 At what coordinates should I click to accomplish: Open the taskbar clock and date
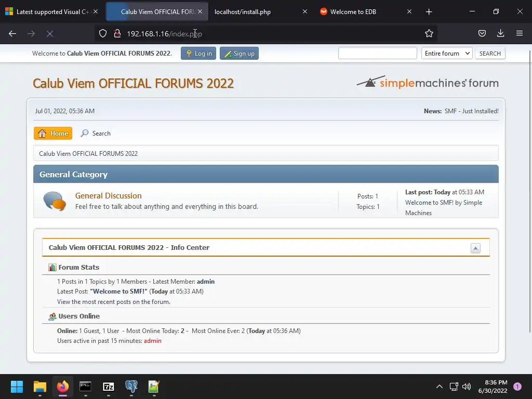click(x=493, y=387)
